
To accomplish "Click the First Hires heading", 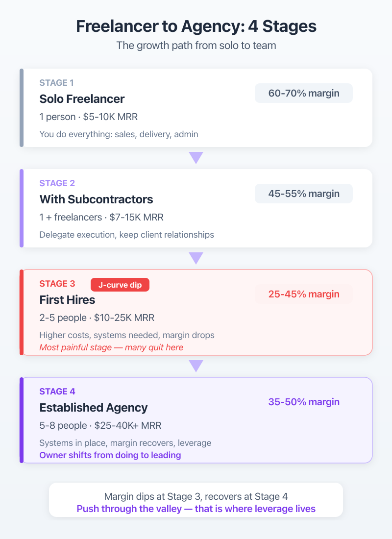I will pyautogui.click(x=67, y=300).
